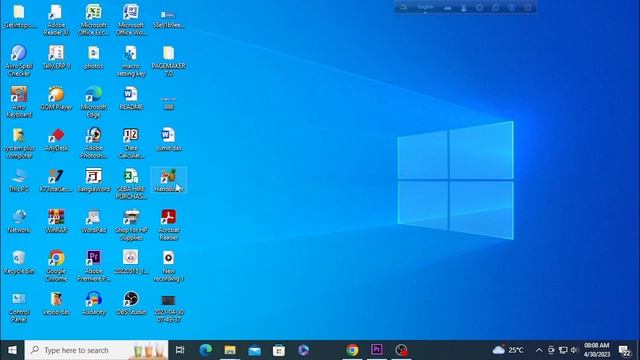Select the Microsoft Edge desktop shortcut
Image resolution: width=640 pixels, height=360 pixels.
pyautogui.click(x=93, y=102)
